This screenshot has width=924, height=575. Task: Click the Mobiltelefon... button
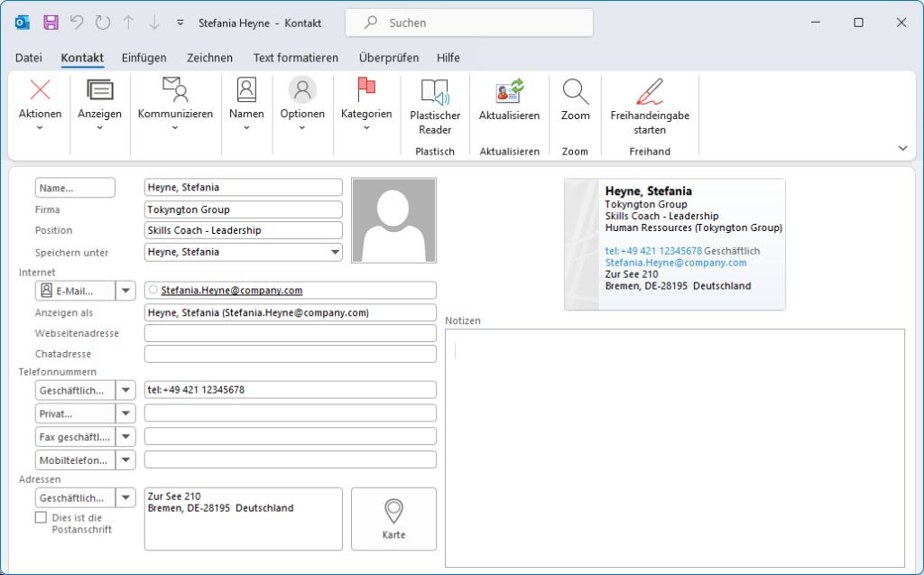pos(75,460)
